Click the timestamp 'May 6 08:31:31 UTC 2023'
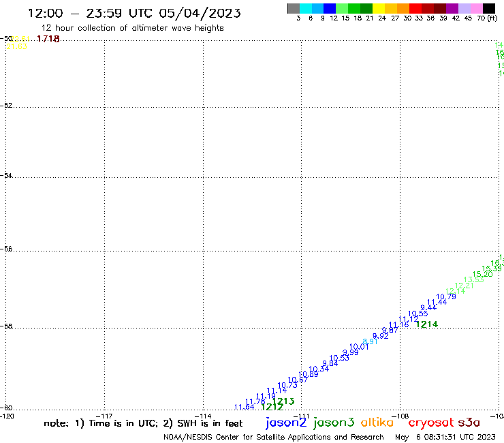The height and width of the screenshot is (443, 504). tap(445, 437)
